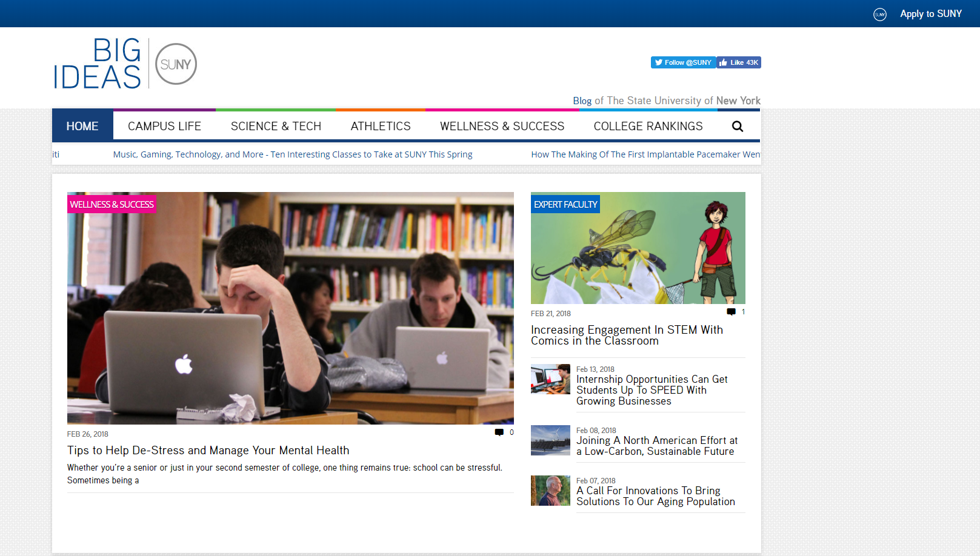The width and height of the screenshot is (980, 556).
Task: Click the FEB 21, 2018 date
Action: point(551,314)
